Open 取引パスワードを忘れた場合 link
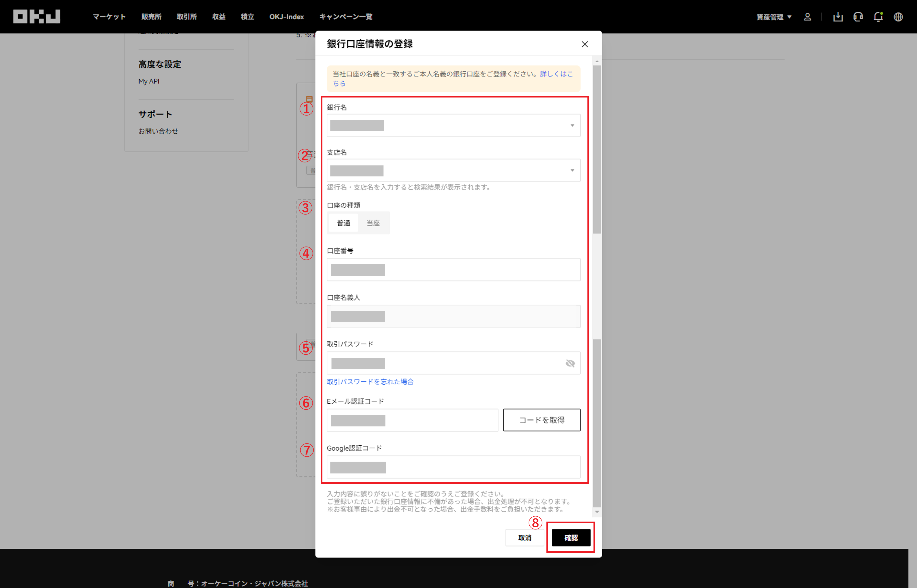 (370, 382)
